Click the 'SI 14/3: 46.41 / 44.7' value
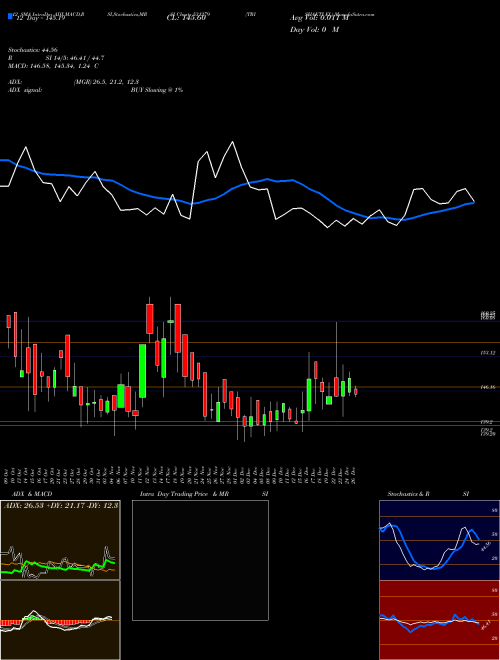 75,58
